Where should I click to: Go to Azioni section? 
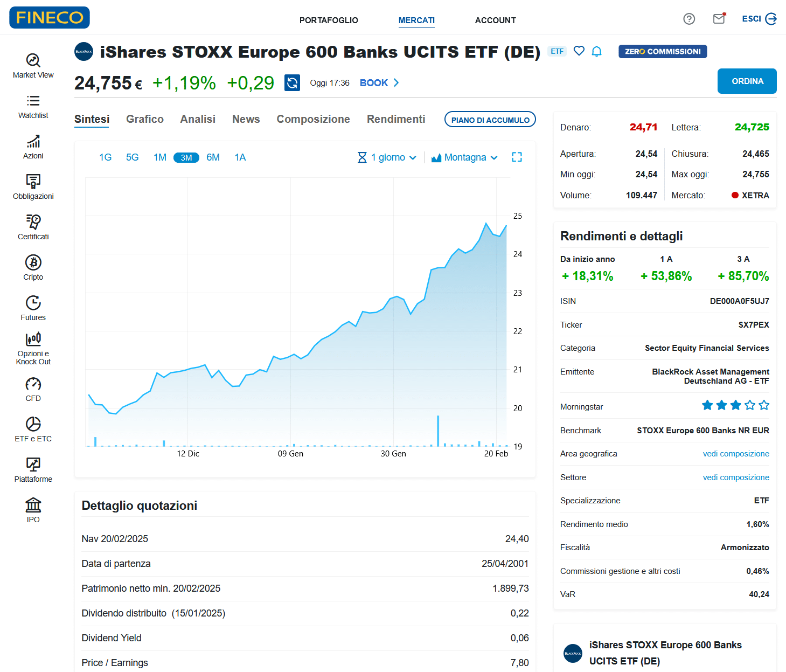(x=33, y=147)
